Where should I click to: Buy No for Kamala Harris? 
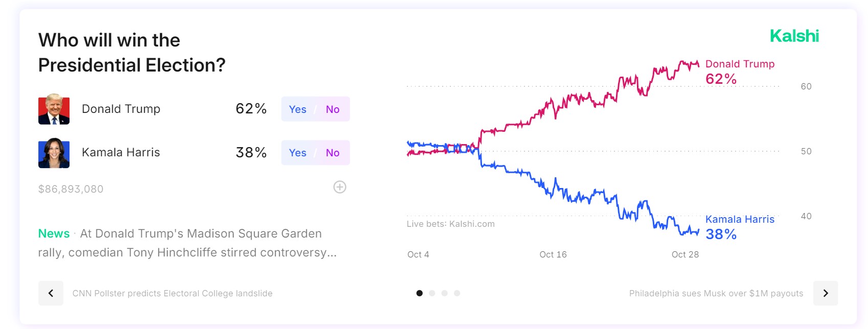(x=333, y=153)
